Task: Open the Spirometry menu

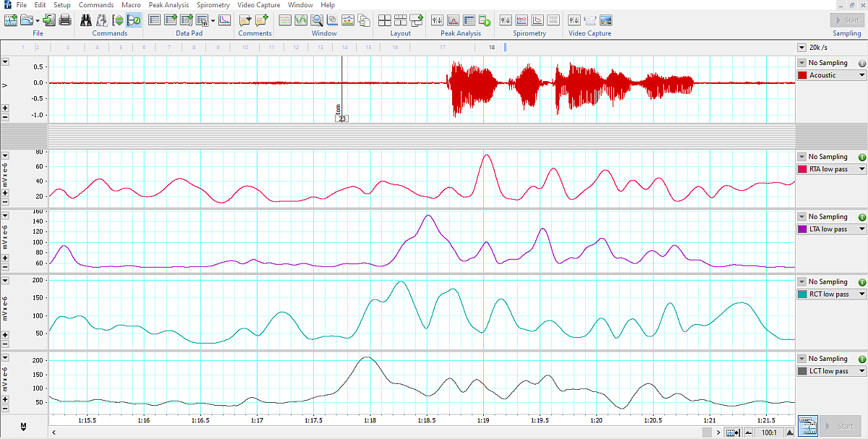Action: pyautogui.click(x=213, y=5)
